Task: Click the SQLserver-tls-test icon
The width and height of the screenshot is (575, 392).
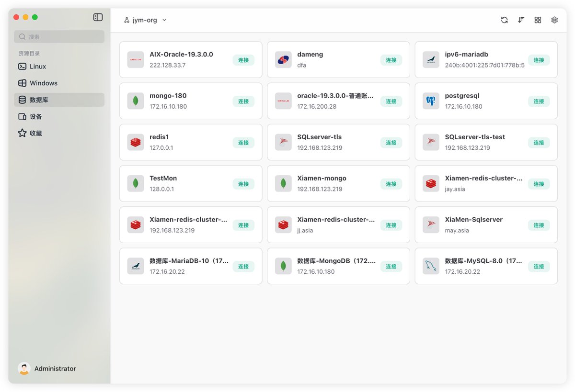Action: (431, 142)
